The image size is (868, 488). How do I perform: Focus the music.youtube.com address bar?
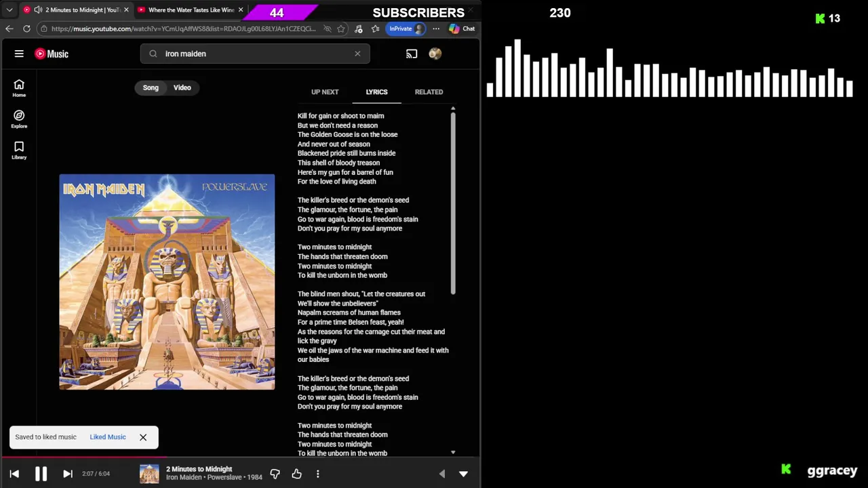click(183, 28)
